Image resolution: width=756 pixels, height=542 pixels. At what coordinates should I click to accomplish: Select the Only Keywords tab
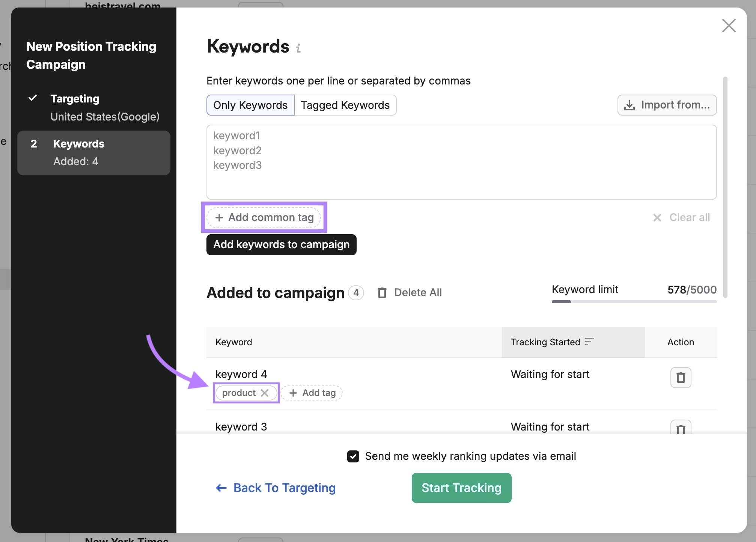click(250, 105)
